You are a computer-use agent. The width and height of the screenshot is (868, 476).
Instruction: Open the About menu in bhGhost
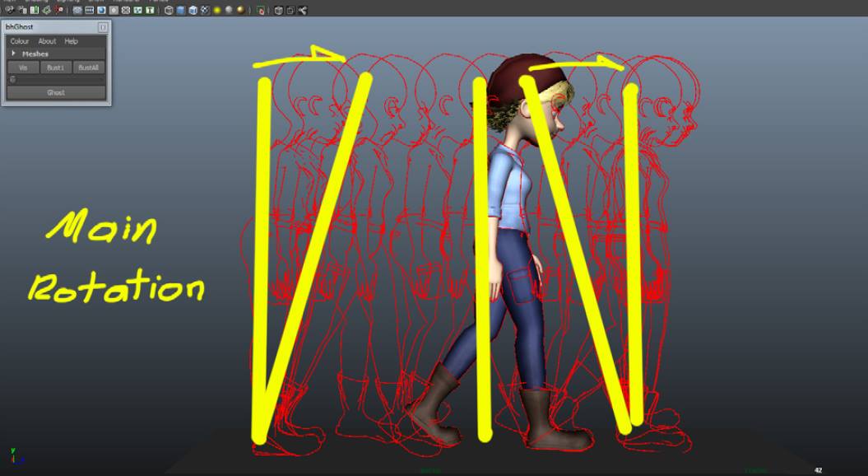(47, 41)
